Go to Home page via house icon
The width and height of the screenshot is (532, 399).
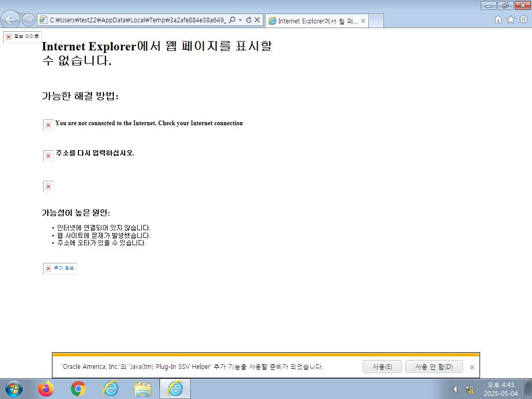498,20
